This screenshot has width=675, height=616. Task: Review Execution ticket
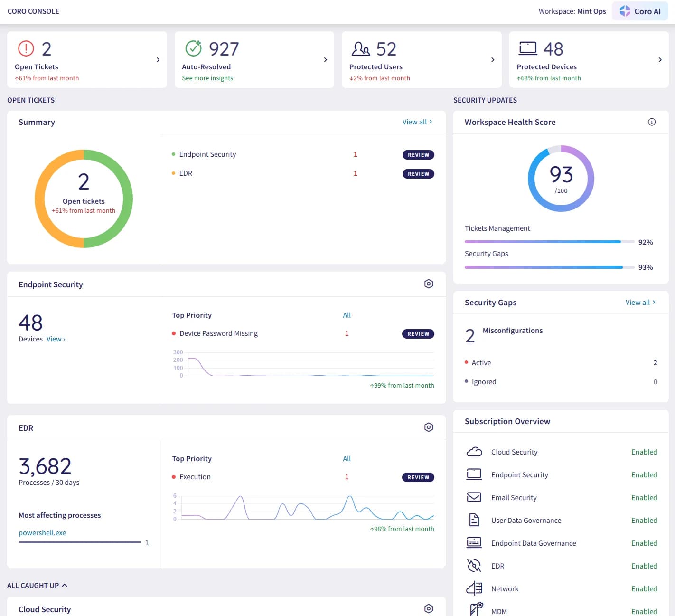[x=418, y=477]
